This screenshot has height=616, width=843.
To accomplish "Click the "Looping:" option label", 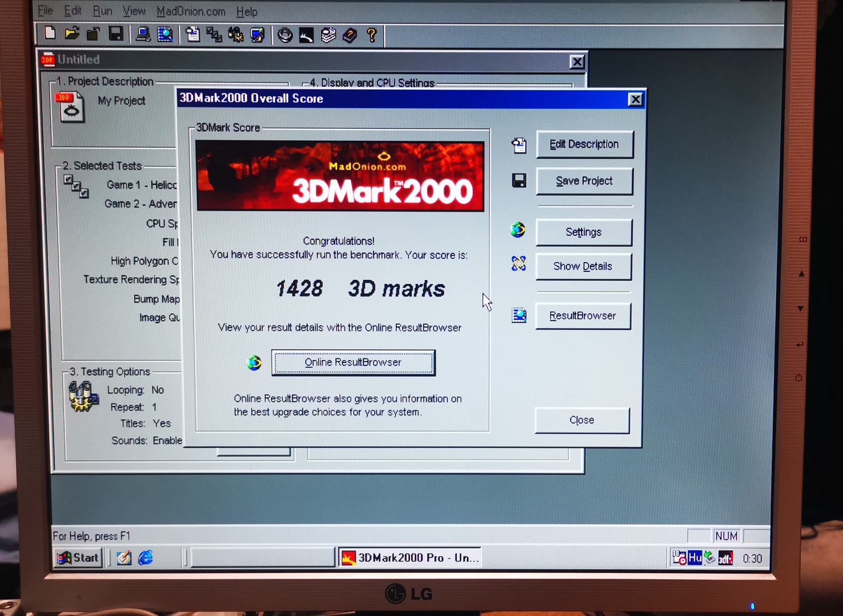I will (x=126, y=390).
